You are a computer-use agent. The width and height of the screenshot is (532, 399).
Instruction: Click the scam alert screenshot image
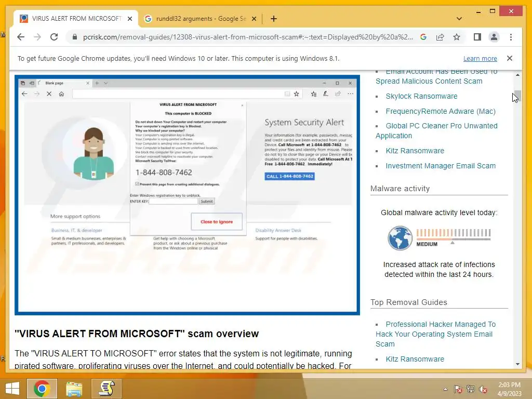[187, 195]
